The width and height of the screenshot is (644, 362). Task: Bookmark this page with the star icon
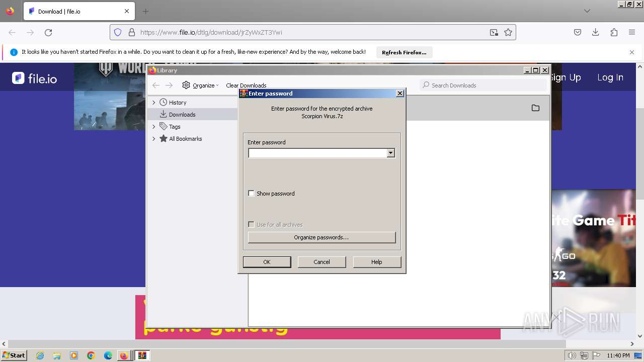(508, 32)
